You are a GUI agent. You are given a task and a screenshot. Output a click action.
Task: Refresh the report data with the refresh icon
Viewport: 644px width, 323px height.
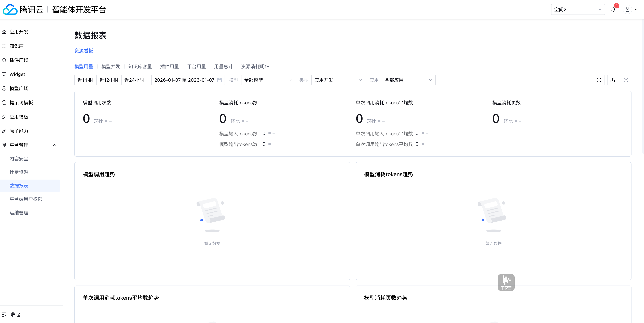[599, 80]
